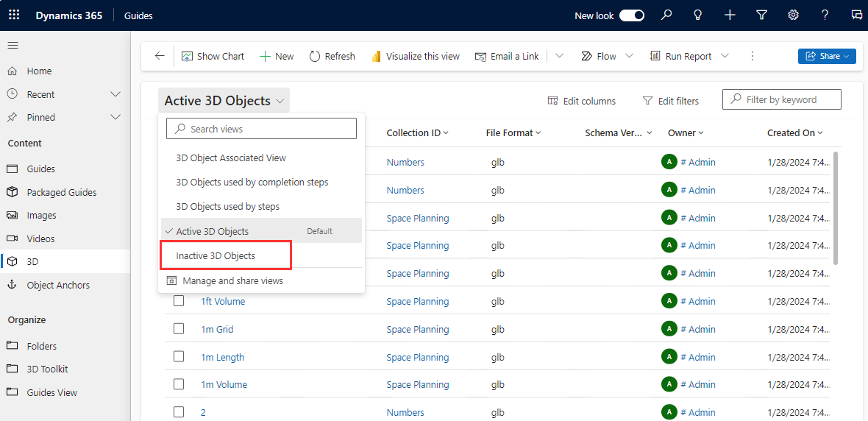
Task: Select Inactive 3D Objects view
Action: pyautogui.click(x=216, y=256)
